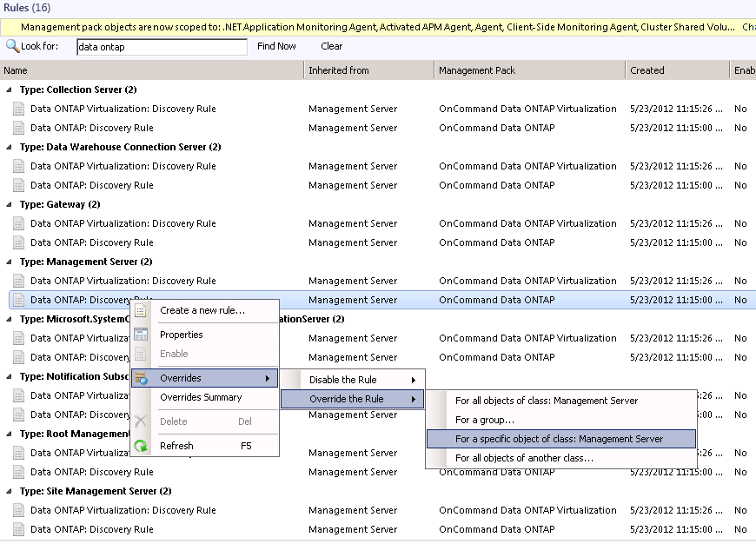This screenshot has height=544, width=756.
Task: Click the Create a new rule icon
Action: [x=141, y=310]
